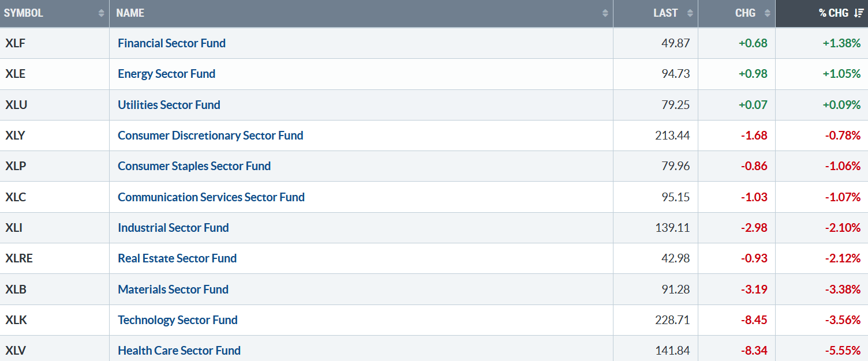
Task: Click the last price 49.87
Action: [x=676, y=43]
